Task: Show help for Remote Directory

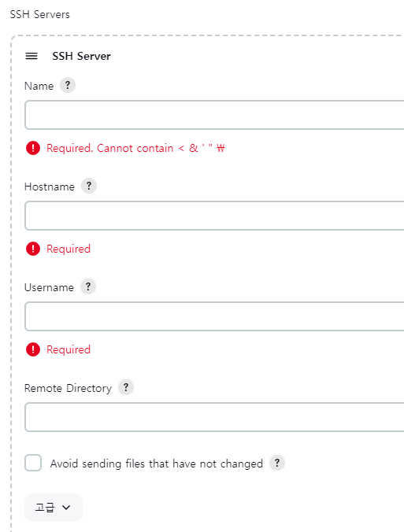Action: (126, 387)
